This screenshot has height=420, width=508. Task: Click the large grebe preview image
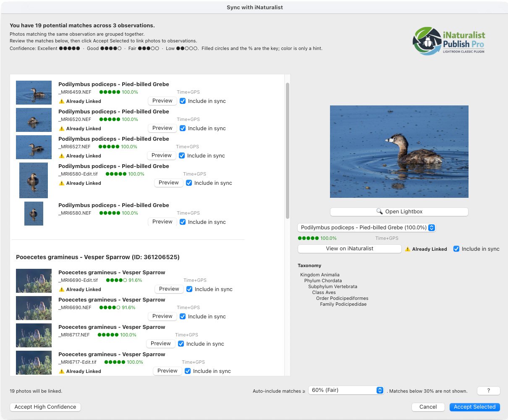(x=399, y=152)
